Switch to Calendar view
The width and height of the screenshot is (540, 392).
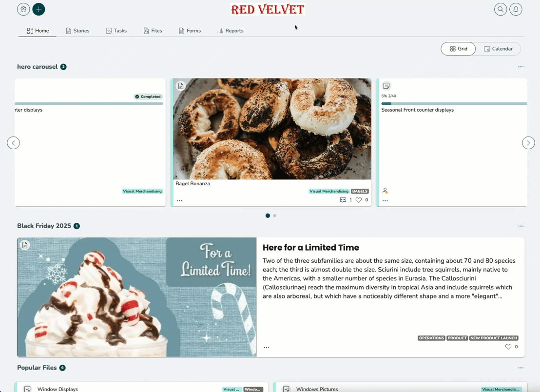(498, 49)
